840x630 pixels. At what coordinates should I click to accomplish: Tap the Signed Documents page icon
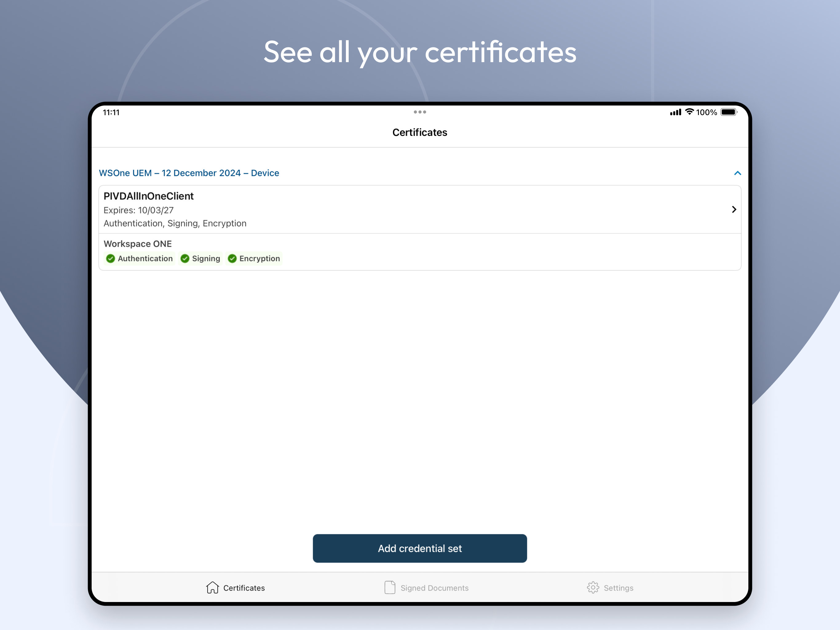tap(390, 588)
